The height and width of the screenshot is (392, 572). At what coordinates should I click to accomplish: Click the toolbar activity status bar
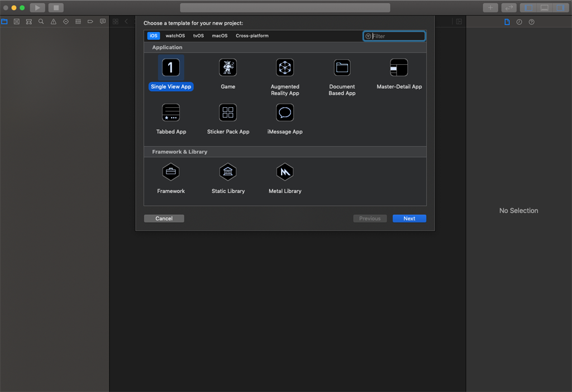285,8
